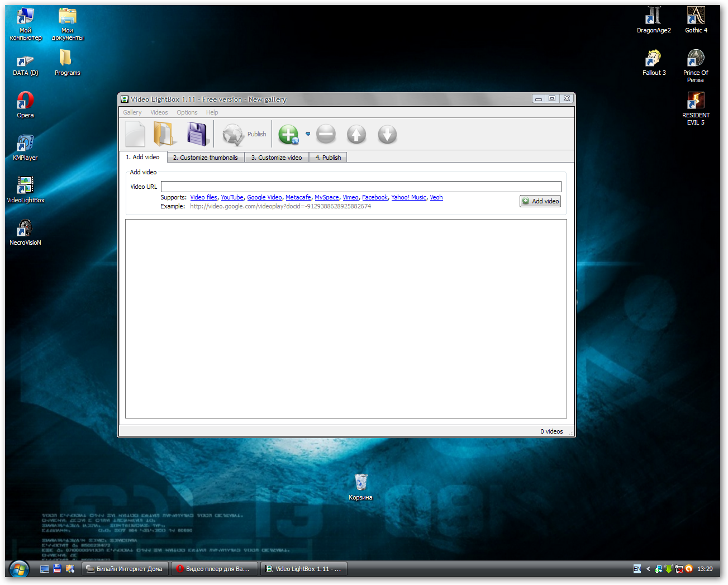728x585 pixels.
Task: Click the Windows Start button
Action: click(x=19, y=569)
